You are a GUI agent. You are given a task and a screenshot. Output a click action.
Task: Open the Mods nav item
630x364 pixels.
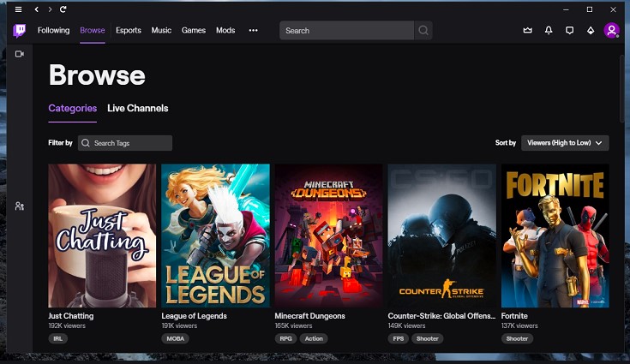[225, 31]
